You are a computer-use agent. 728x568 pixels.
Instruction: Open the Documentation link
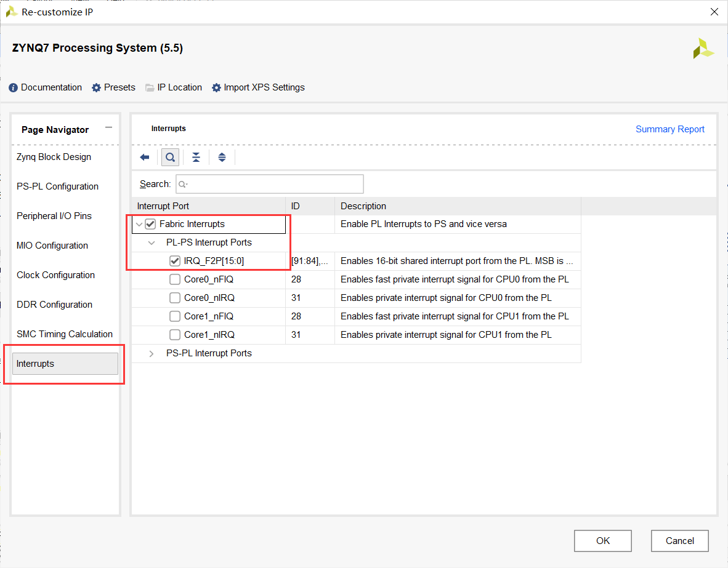51,87
